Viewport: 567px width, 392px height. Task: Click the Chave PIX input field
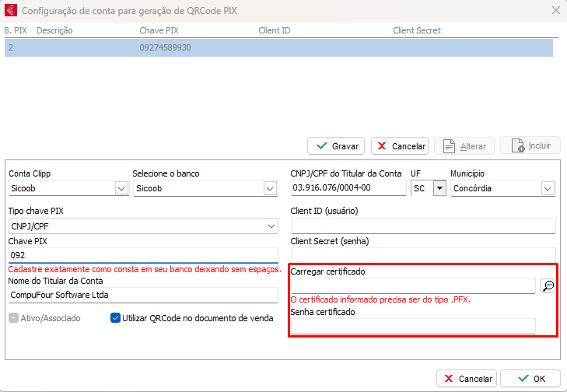point(142,255)
